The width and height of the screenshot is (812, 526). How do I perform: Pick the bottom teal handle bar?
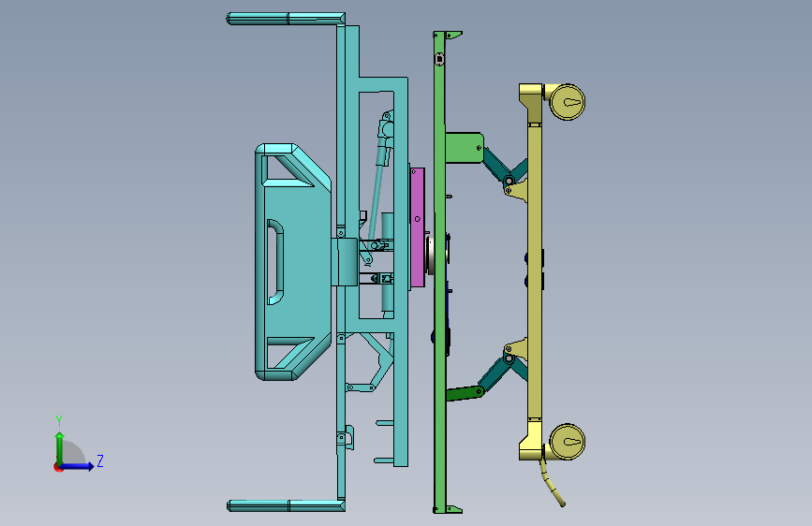click(x=286, y=505)
